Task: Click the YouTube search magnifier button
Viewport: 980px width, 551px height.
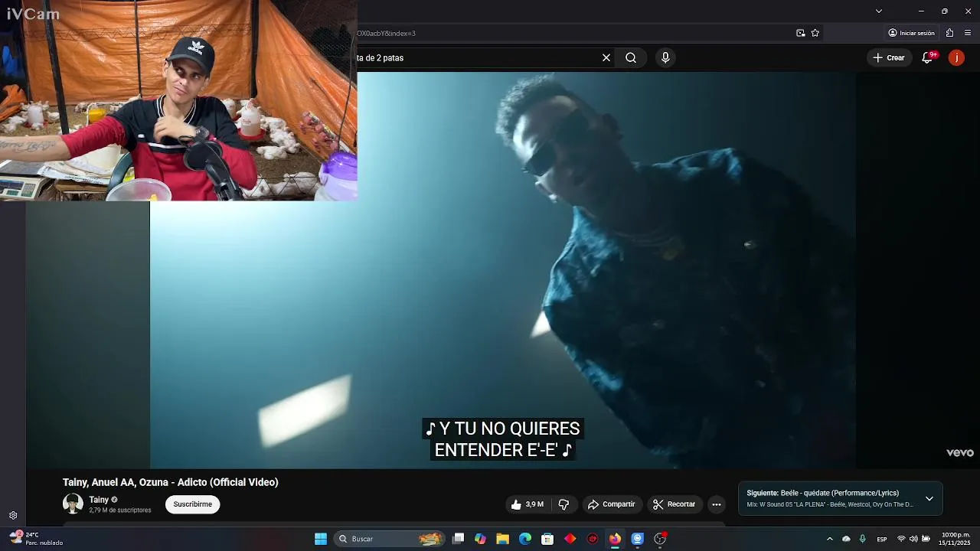Action: [631, 57]
